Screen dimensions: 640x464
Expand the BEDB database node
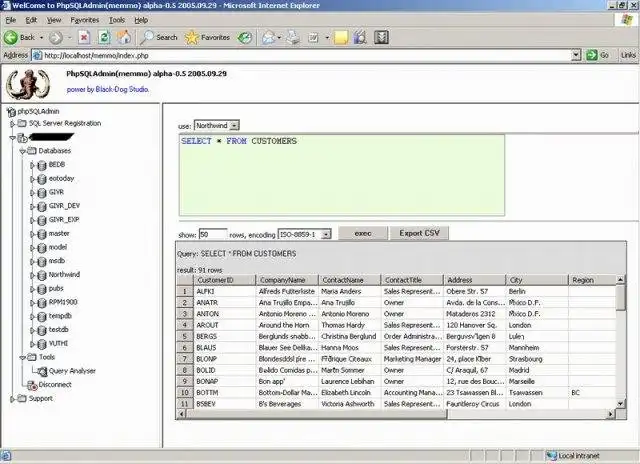(x=31, y=164)
